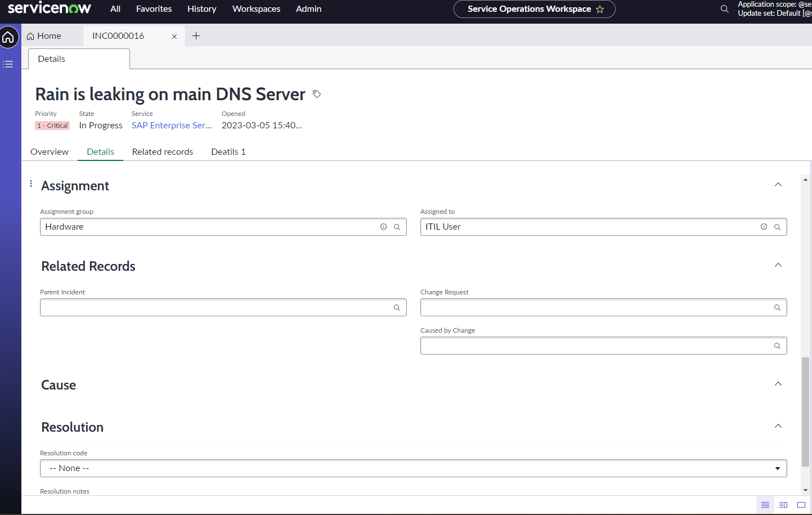Open the Hardware group info preview icon

coord(383,226)
